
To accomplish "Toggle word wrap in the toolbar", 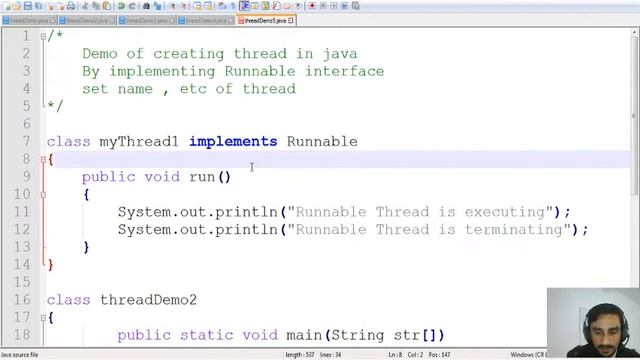I will (x=221, y=6).
